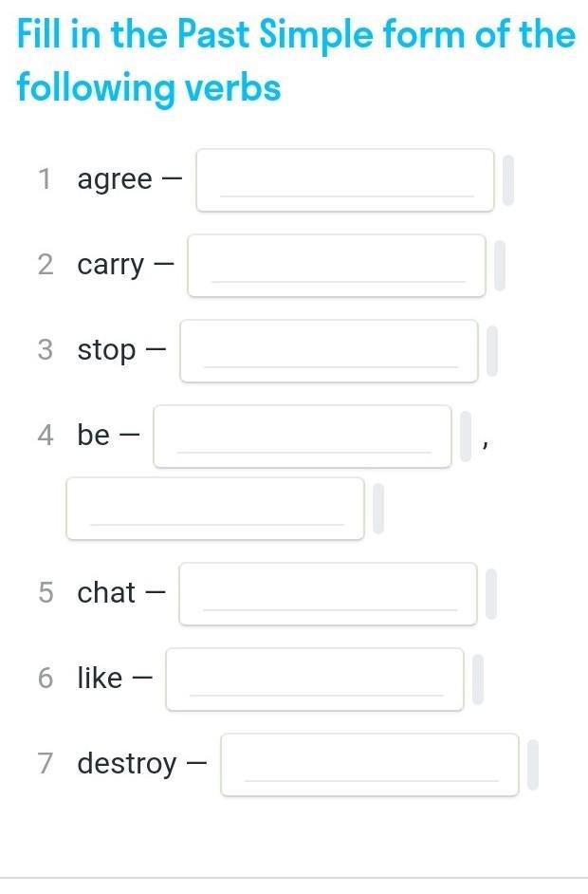Click the gray status marker beside 'chat' field

[491, 594]
